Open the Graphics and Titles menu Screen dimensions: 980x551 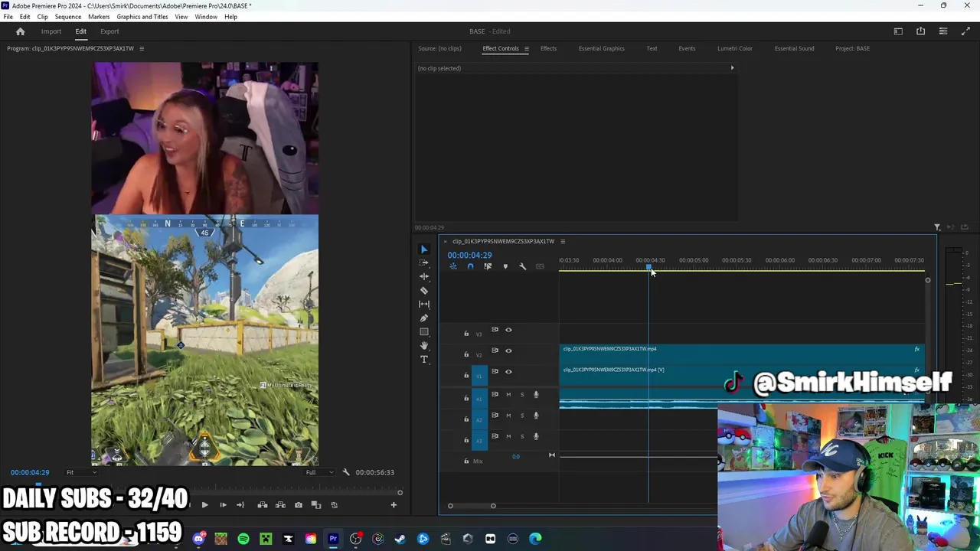pos(142,17)
